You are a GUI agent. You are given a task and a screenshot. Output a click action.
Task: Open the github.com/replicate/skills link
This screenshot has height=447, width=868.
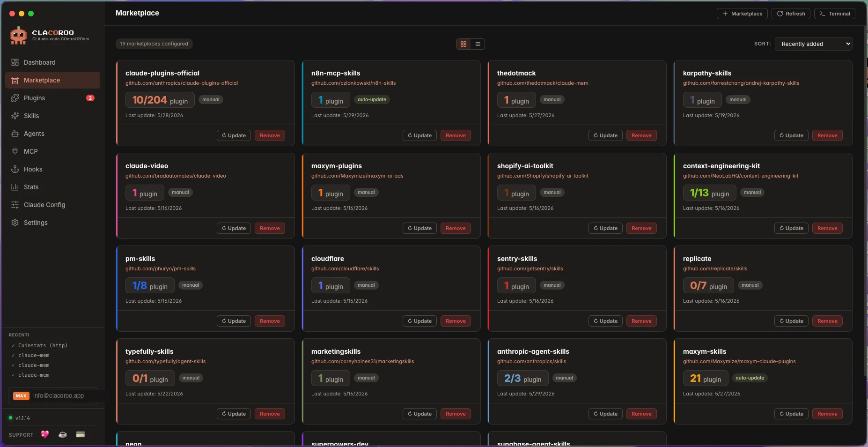click(715, 268)
